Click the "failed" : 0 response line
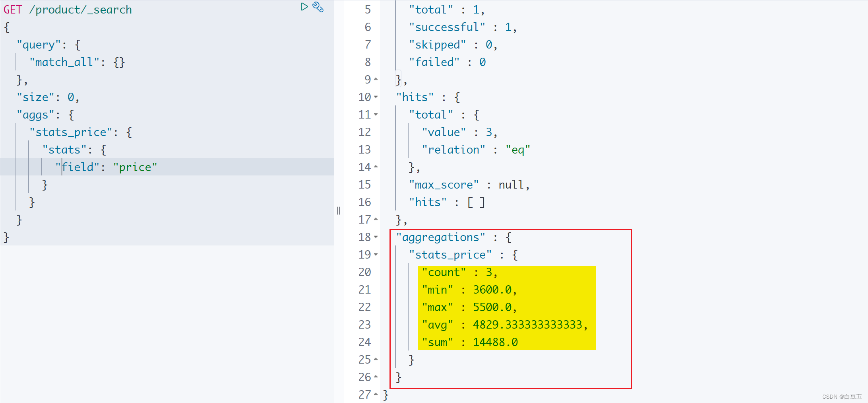The height and width of the screenshot is (403, 868). tap(448, 62)
